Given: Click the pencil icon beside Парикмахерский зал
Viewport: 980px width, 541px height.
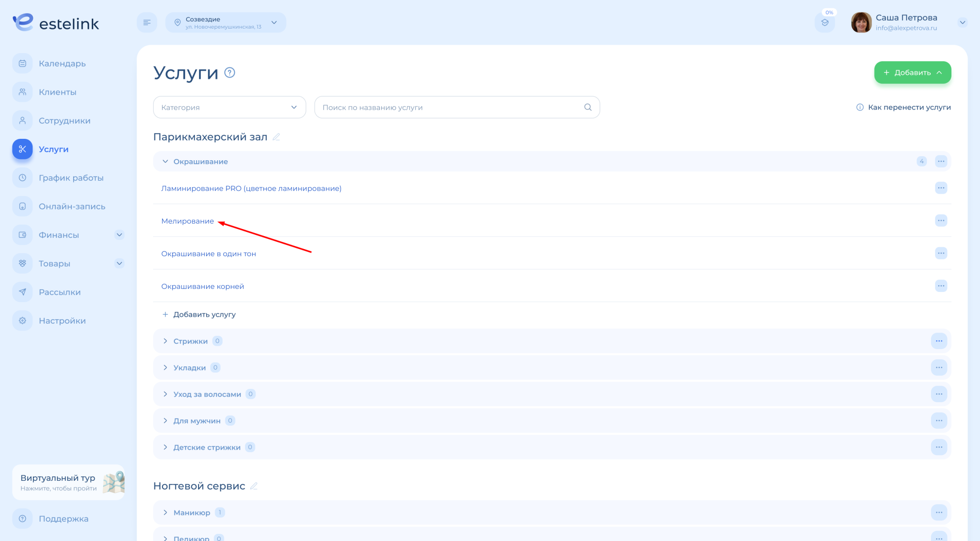Looking at the screenshot, I should 276,137.
